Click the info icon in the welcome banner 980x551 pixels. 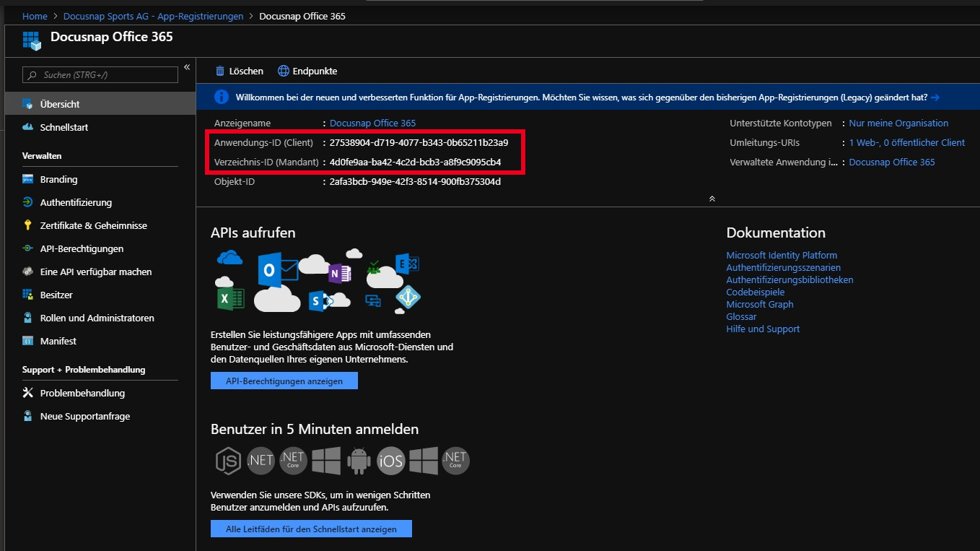click(222, 97)
